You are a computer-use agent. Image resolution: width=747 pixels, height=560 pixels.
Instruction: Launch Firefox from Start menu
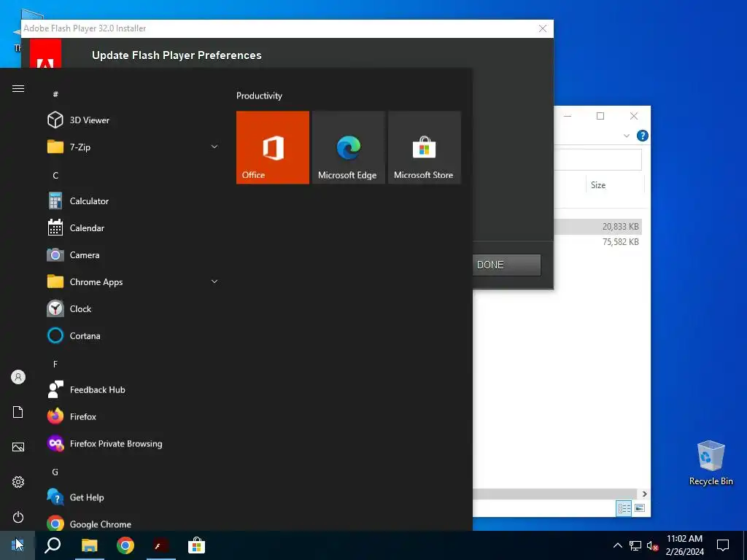133,416
